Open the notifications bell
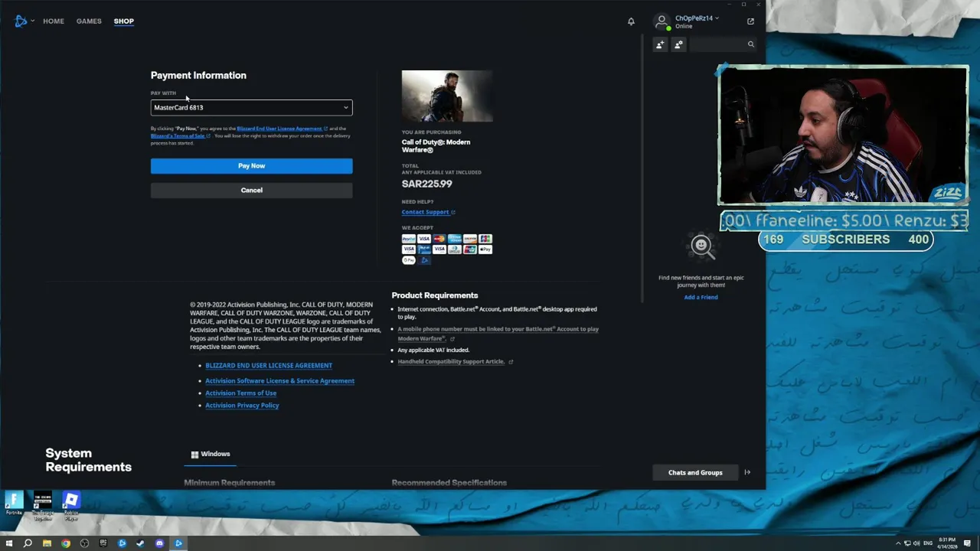 (631, 21)
